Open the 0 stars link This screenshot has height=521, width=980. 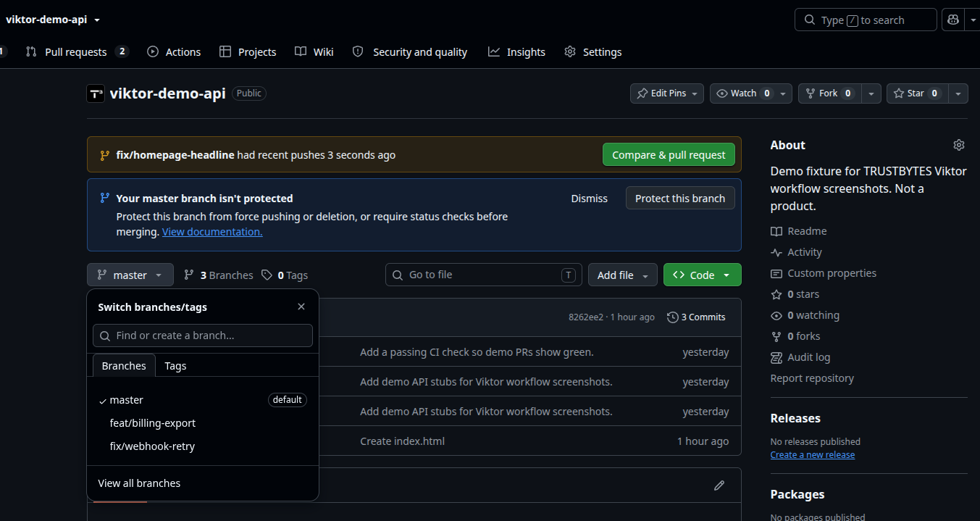click(795, 294)
